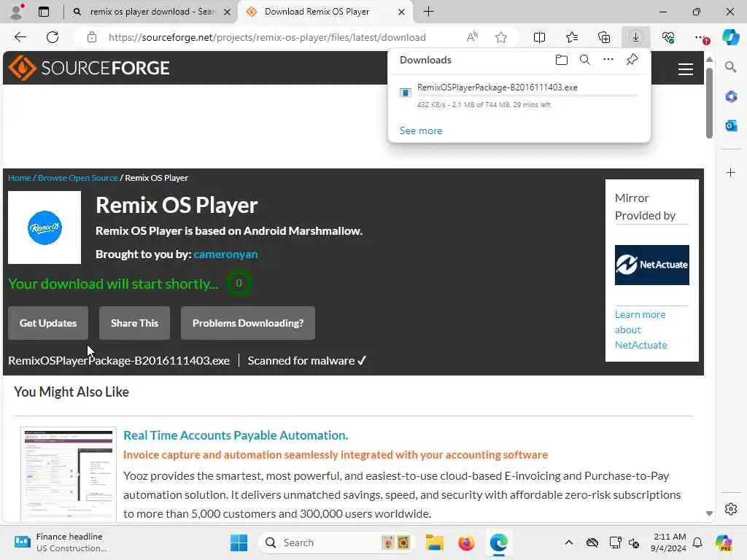Screen dimensions: 747x560
Task: Close the remix os player search tab
Action: (x=228, y=12)
